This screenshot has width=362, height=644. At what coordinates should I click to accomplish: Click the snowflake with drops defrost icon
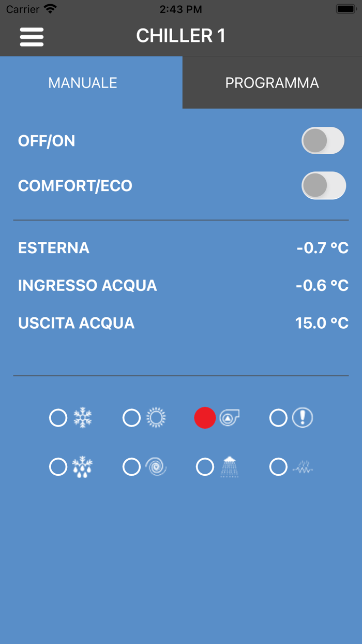coord(83,467)
